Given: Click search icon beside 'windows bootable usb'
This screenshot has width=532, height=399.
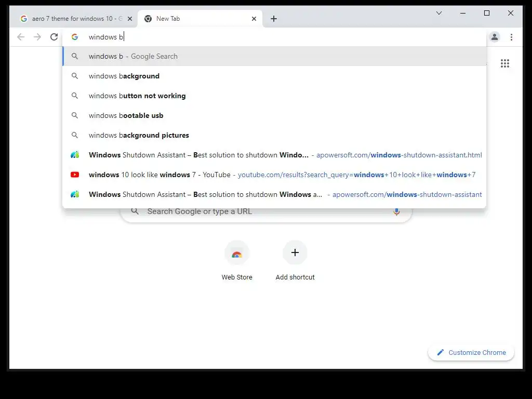Looking at the screenshot, I should click(x=75, y=115).
